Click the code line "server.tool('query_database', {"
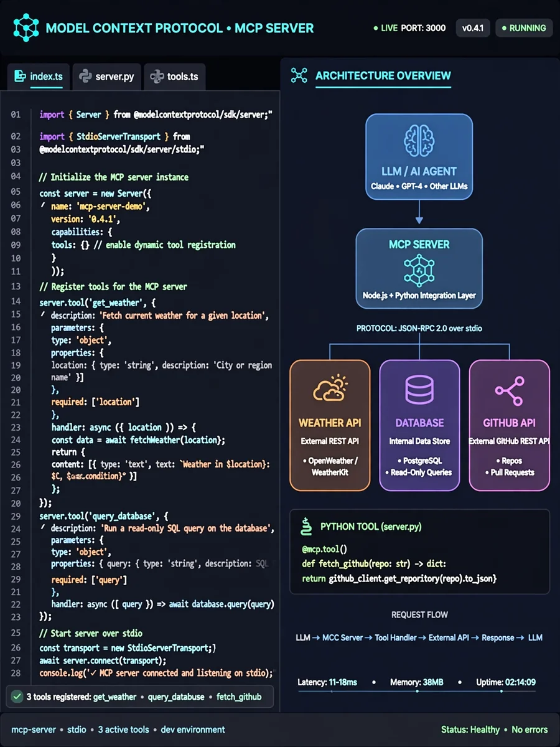Viewport: 560px width, 747px height. 103,516
